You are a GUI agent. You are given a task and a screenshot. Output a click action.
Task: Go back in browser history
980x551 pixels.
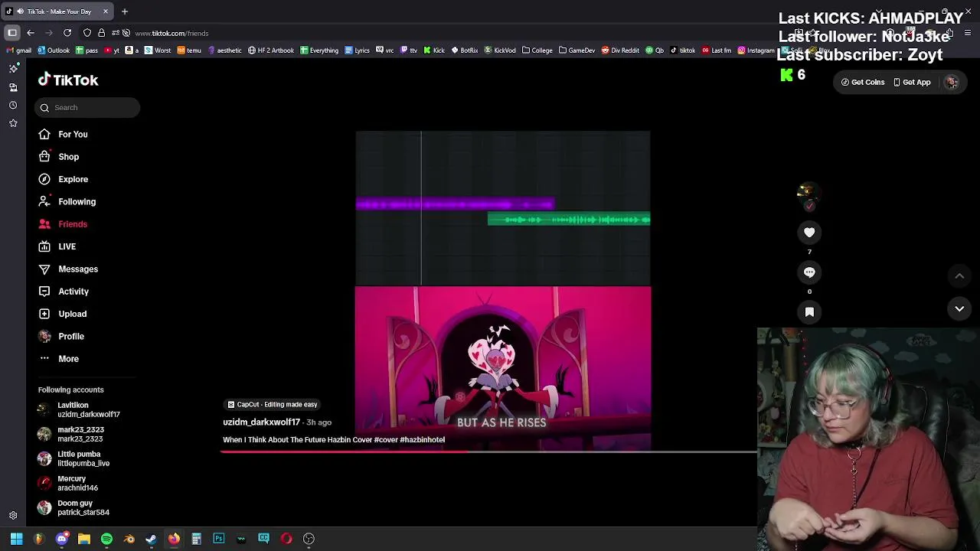coord(31,33)
